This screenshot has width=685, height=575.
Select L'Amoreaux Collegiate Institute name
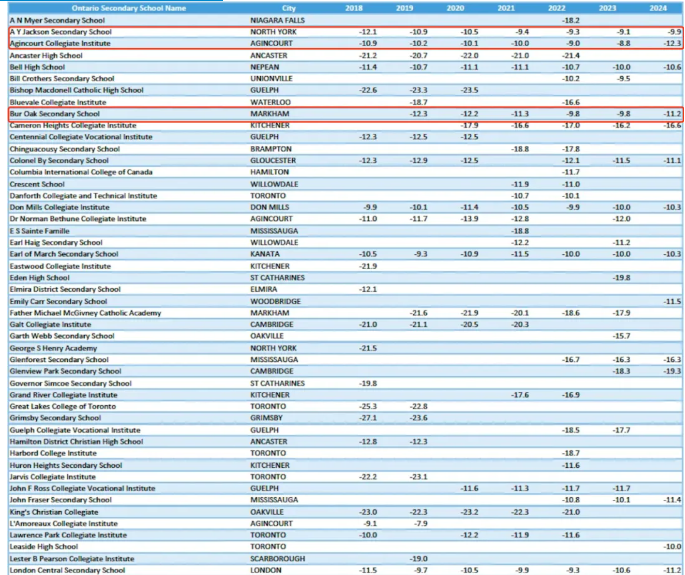(x=64, y=523)
